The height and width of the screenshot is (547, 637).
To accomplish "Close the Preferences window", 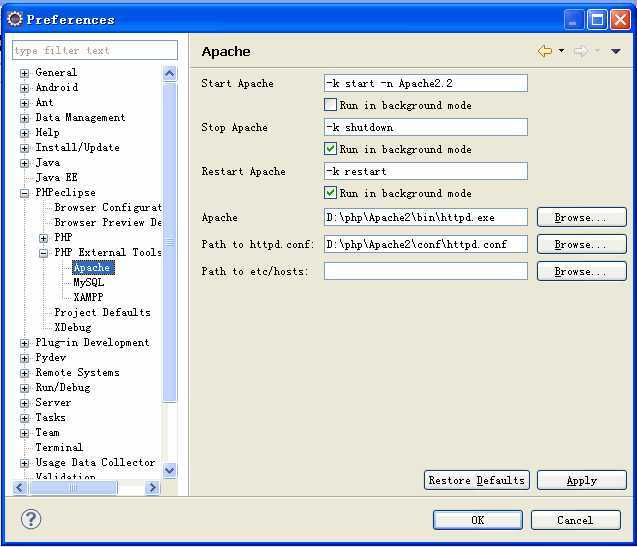I will pyautogui.click(x=621, y=20).
